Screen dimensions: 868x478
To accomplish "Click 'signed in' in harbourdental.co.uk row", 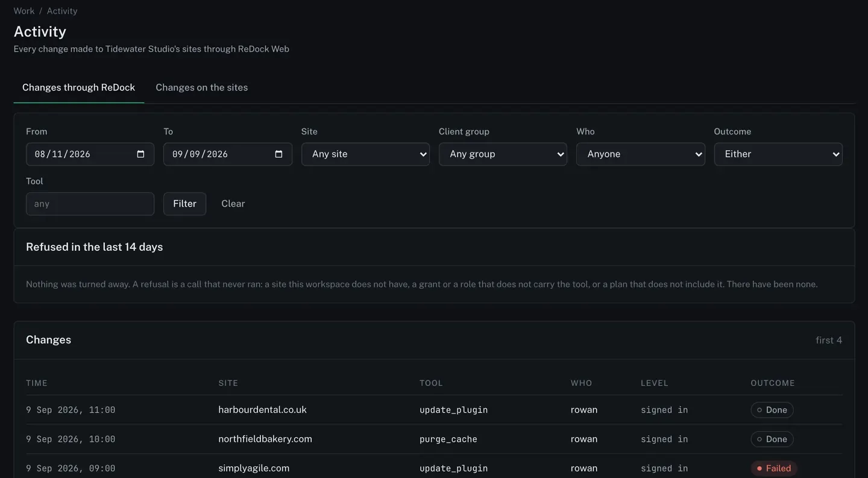I will pos(664,410).
